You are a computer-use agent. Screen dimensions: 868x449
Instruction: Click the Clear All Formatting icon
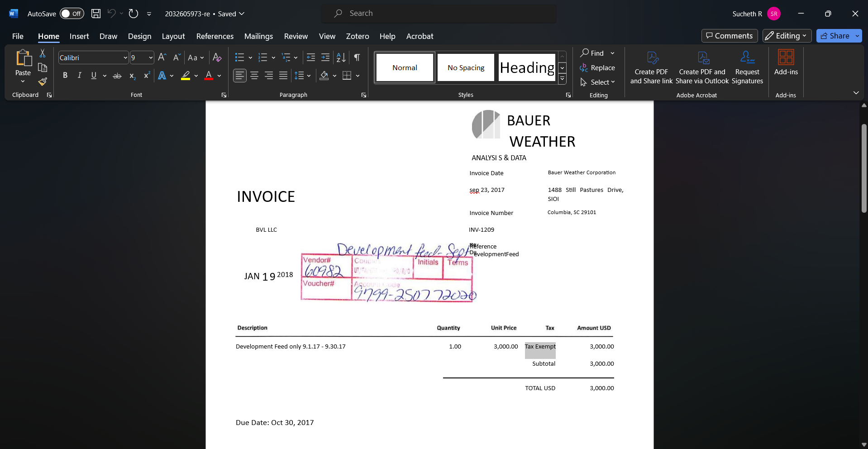(x=217, y=57)
